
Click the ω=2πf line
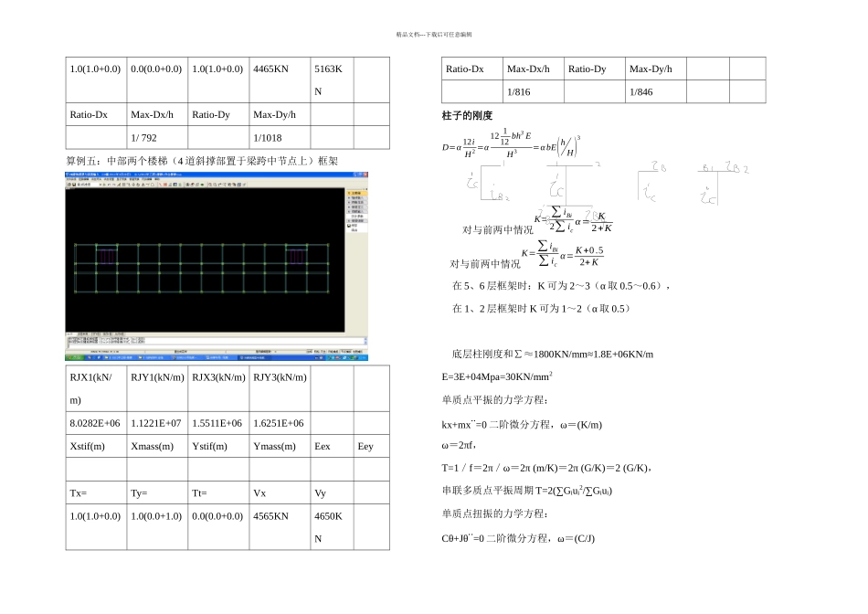459,445
